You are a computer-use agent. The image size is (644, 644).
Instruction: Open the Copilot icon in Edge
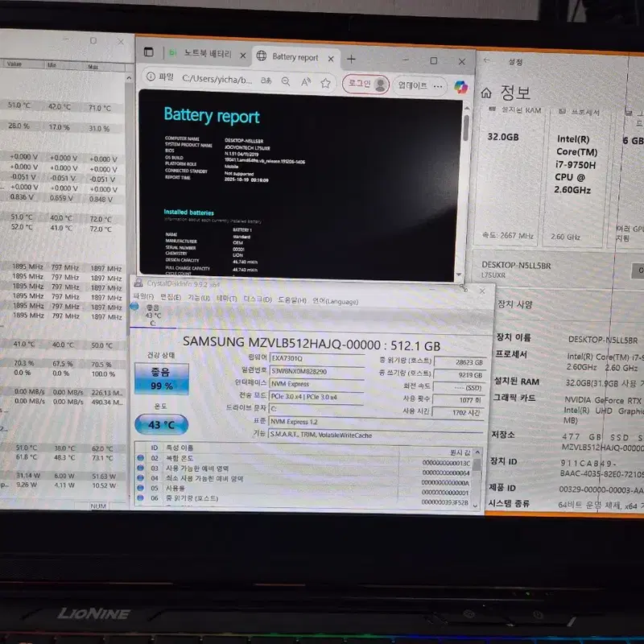[x=460, y=87]
